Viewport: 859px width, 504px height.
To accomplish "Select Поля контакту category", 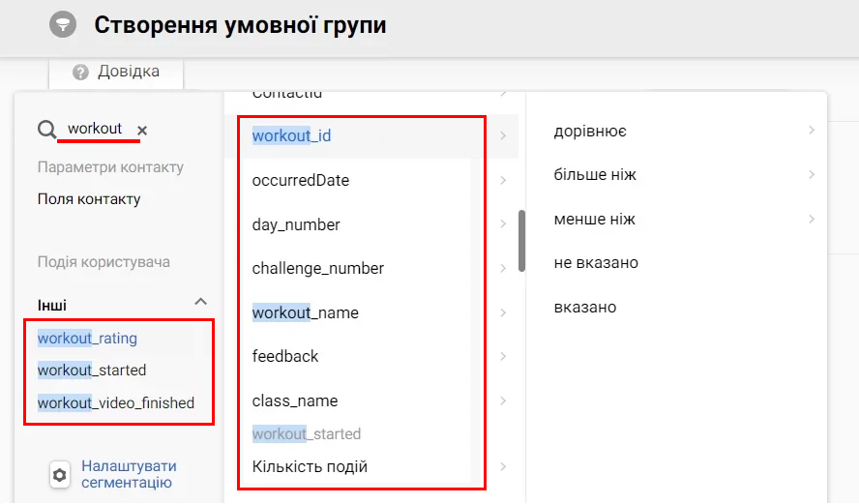I will pyautogui.click(x=89, y=199).
